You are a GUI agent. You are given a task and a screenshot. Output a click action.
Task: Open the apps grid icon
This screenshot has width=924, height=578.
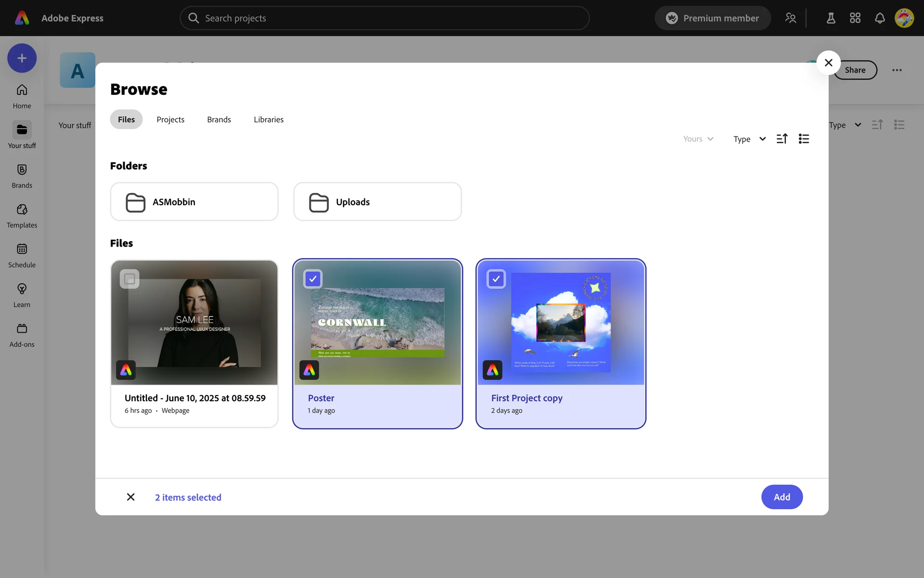point(855,18)
